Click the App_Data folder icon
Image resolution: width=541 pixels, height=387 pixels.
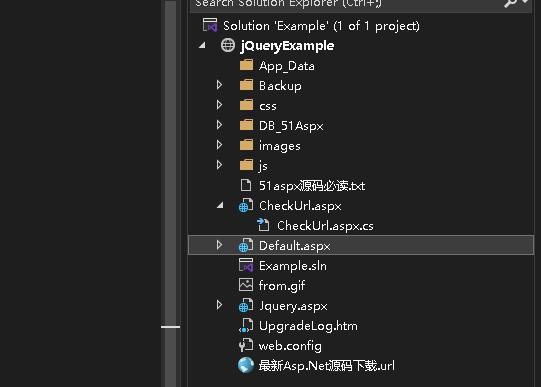pos(246,65)
